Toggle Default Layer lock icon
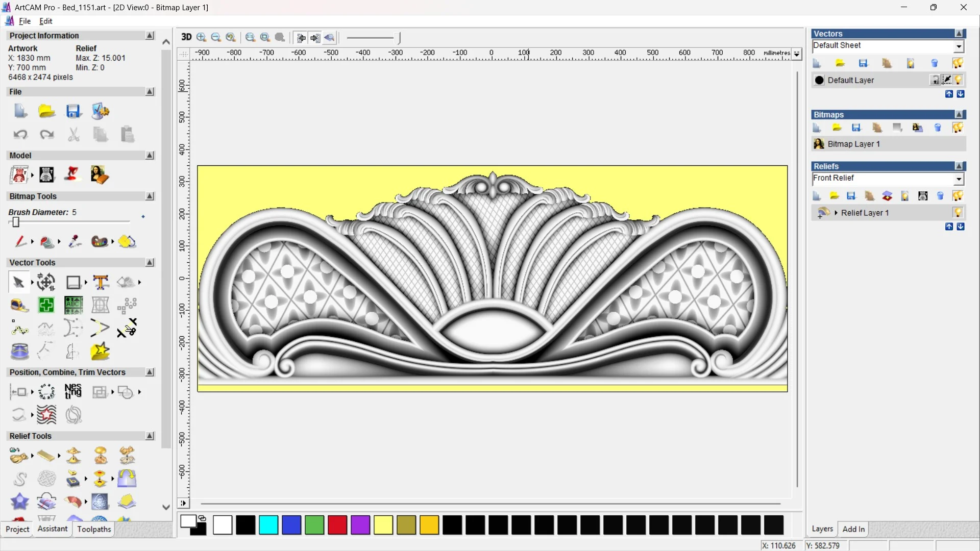Image resolution: width=980 pixels, height=551 pixels. coord(935,80)
